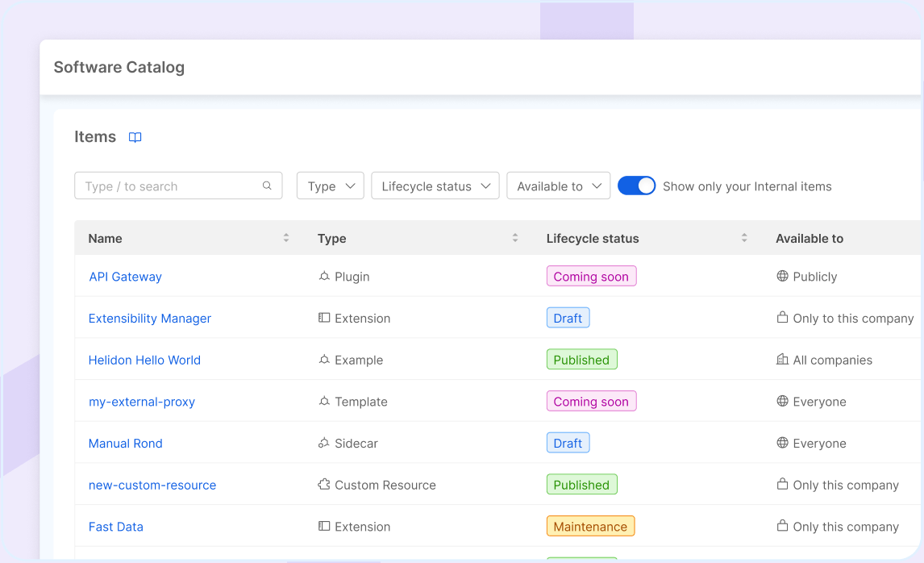Focus the Type / to search field

point(178,186)
